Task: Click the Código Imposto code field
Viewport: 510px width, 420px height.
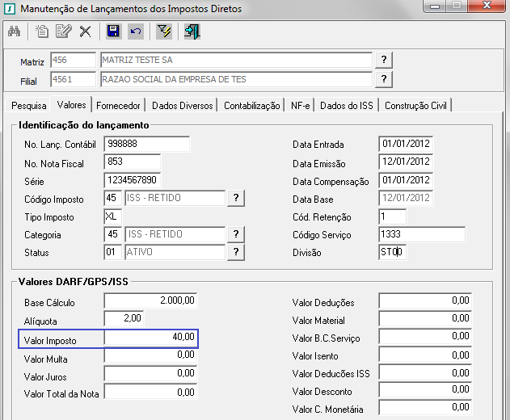Action: point(113,198)
